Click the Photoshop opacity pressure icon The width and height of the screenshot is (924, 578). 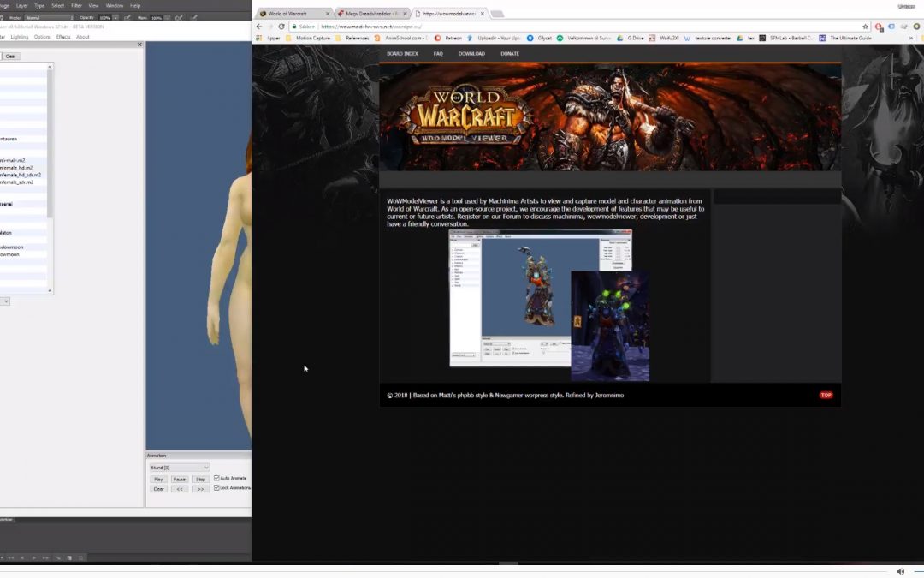[127, 18]
